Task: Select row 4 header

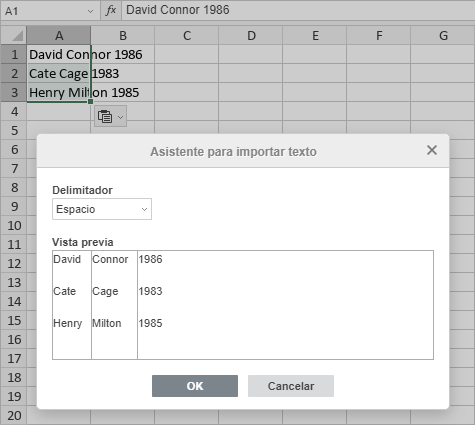Action: pyautogui.click(x=14, y=111)
